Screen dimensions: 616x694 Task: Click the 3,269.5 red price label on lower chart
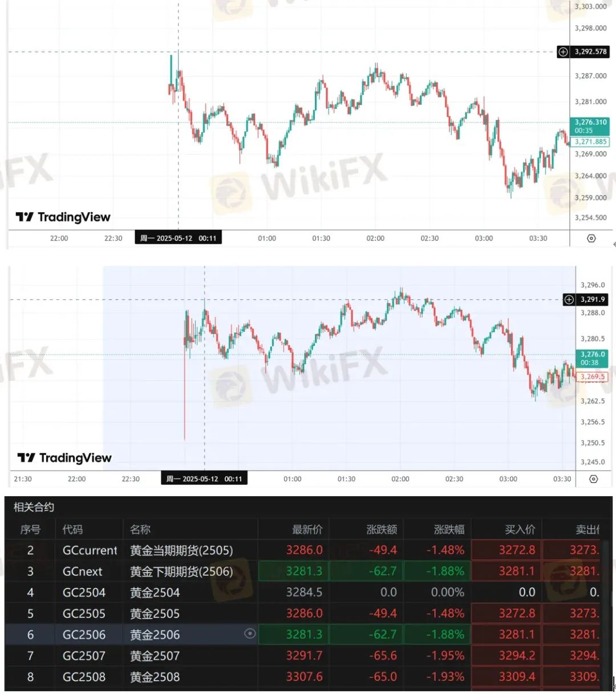coord(593,377)
